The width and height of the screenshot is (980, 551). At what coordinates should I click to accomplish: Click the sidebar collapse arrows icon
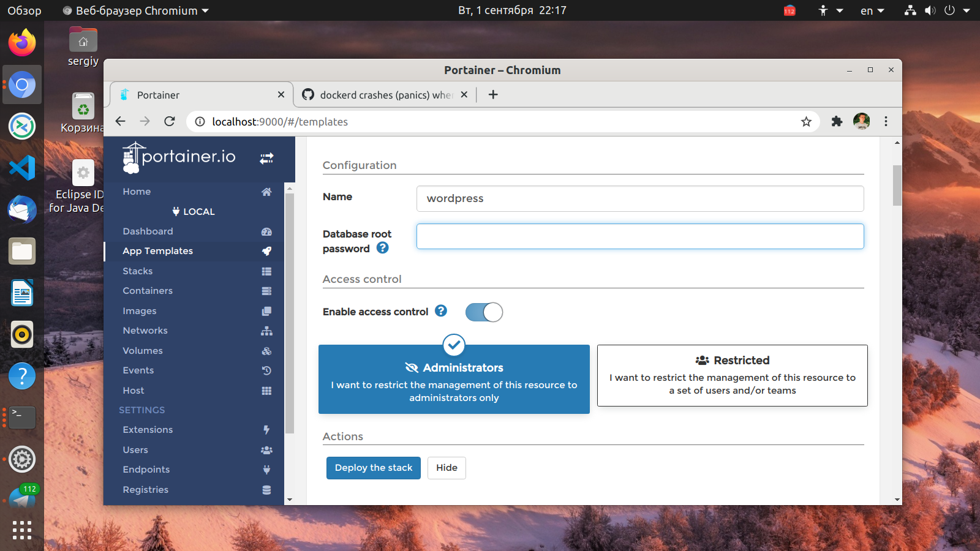coord(266,159)
